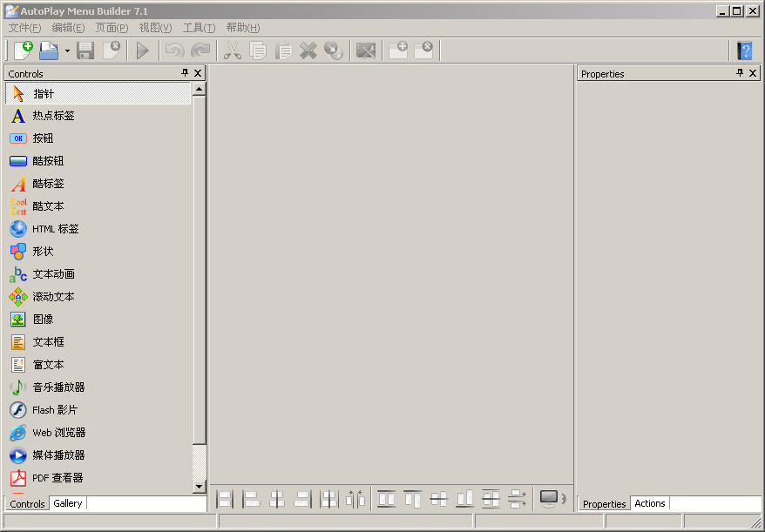Expand alignment toolbar overflow chevron
This screenshot has width=765, height=532.
coord(564,498)
